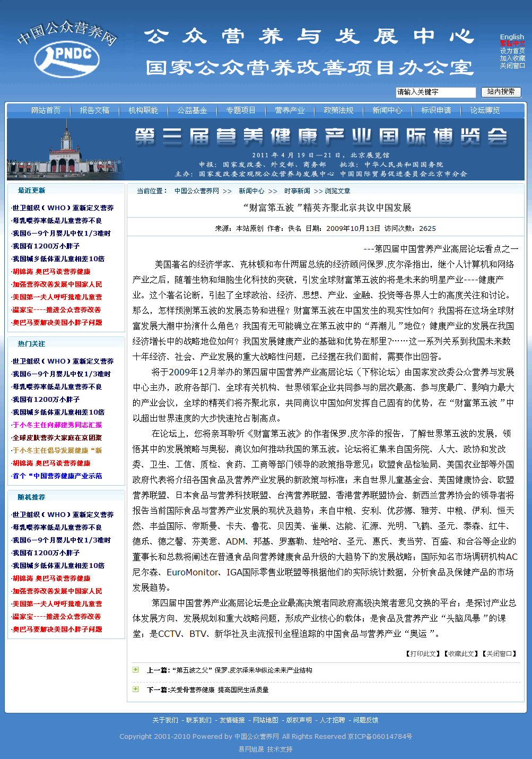Click 关闭窗口 below the article body
532x759 pixels.
pyautogui.click(x=499, y=654)
